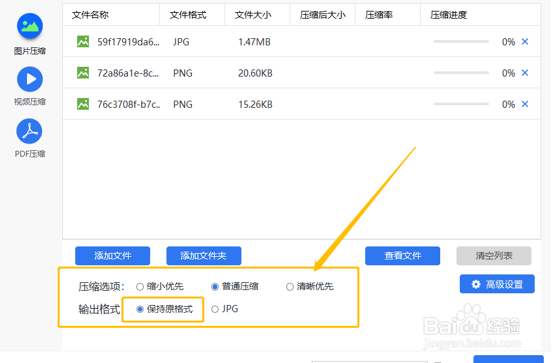The height and width of the screenshot is (363, 552).
Task: Select the file name 72a86a1e-8c...
Action: [x=128, y=73]
